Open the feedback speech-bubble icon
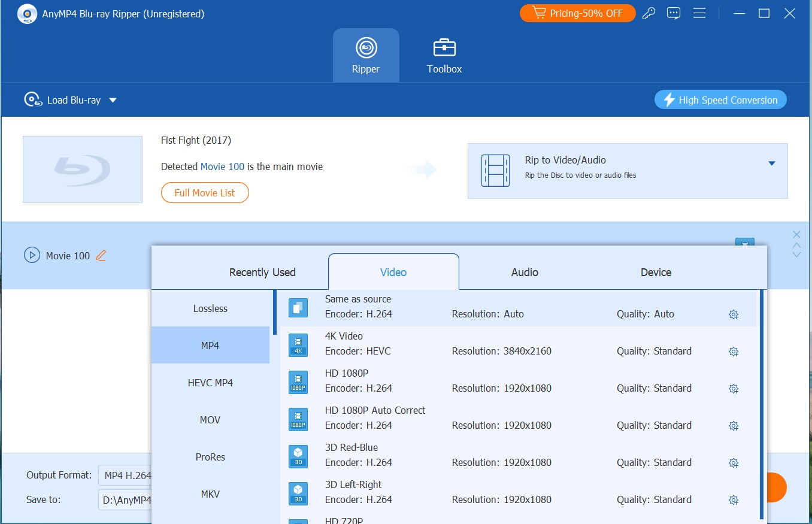This screenshot has height=524, width=812. [x=673, y=13]
